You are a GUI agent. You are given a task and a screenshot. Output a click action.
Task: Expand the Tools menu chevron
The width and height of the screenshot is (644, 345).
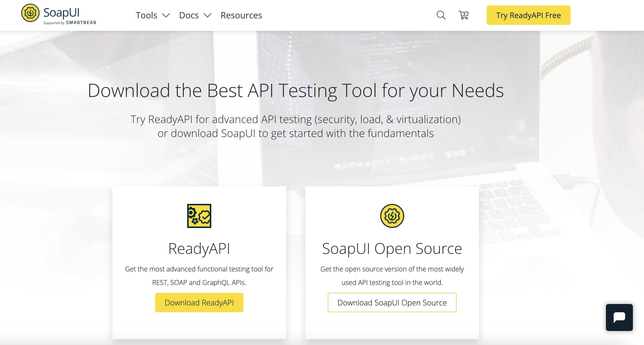tap(166, 15)
